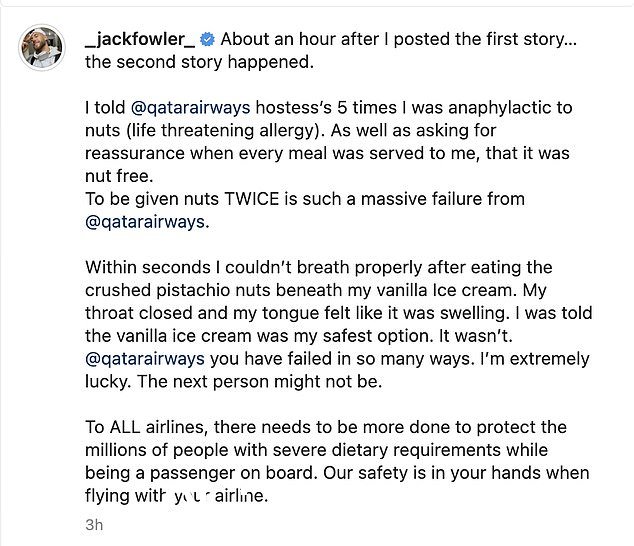Click the _jackfowler_ username link

click(x=140, y=39)
